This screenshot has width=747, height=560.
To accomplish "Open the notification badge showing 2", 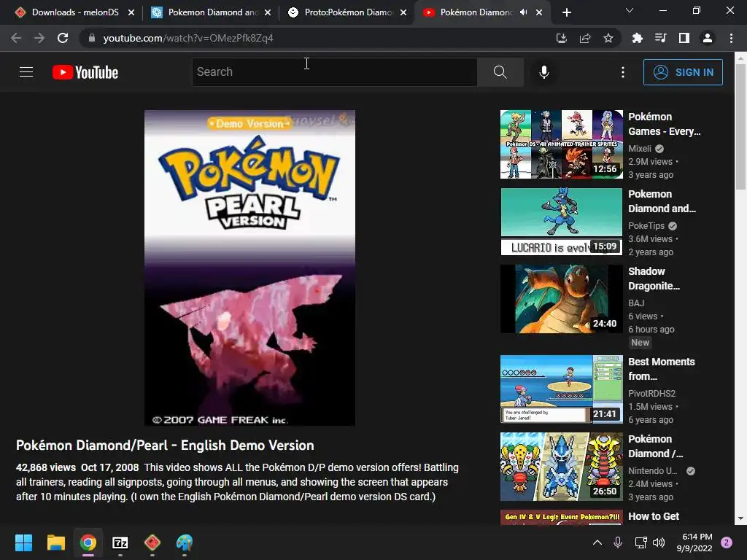I will tap(727, 542).
